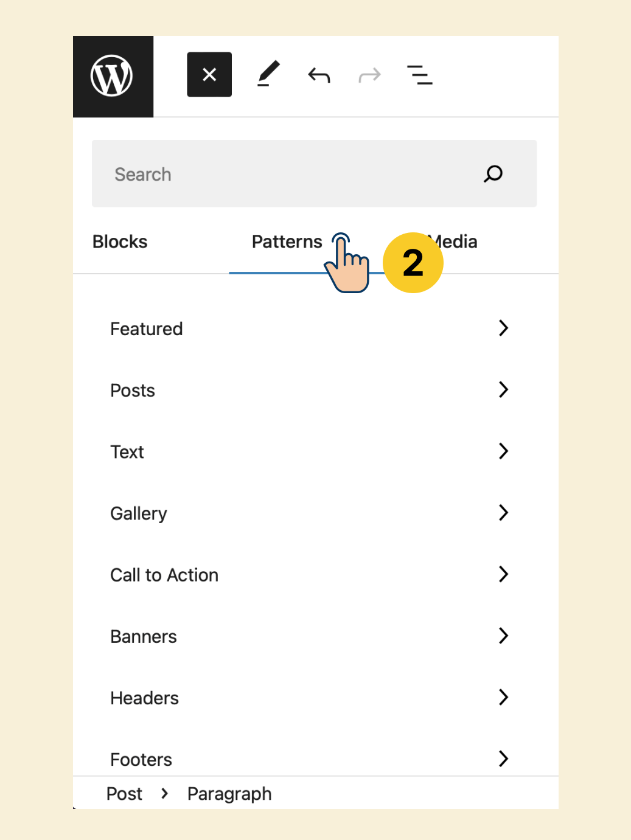
Task: Expand the Headers chevron arrow
Action: tap(503, 698)
